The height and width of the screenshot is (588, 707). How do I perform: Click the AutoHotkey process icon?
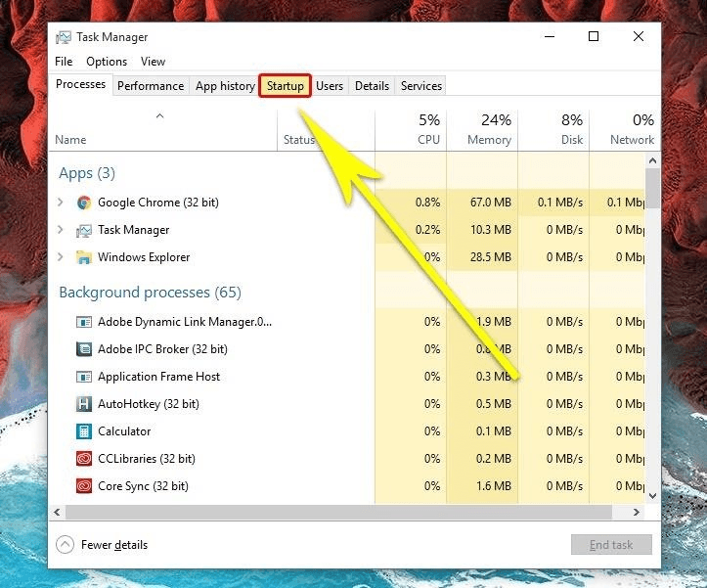tap(84, 404)
